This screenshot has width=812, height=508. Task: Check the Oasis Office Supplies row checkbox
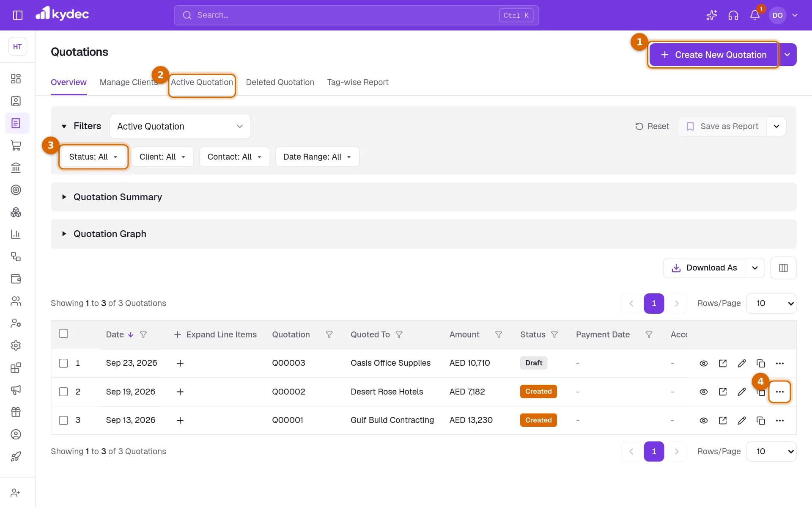click(x=63, y=363)
